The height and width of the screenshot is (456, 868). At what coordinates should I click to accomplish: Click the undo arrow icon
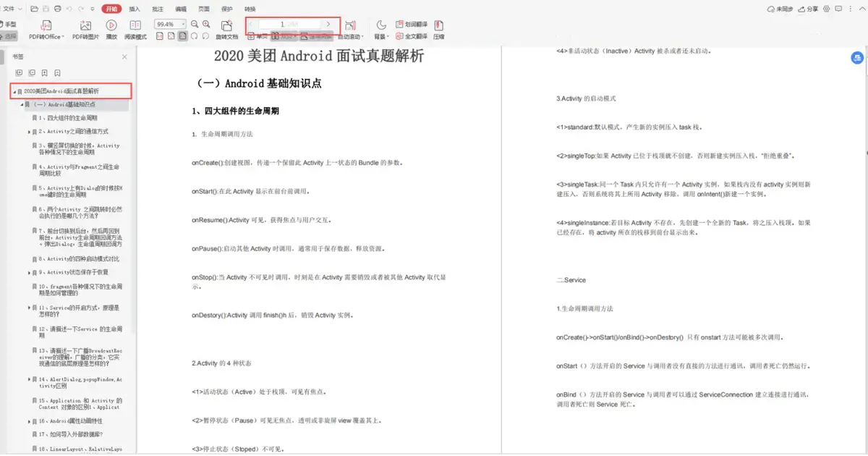69,9
